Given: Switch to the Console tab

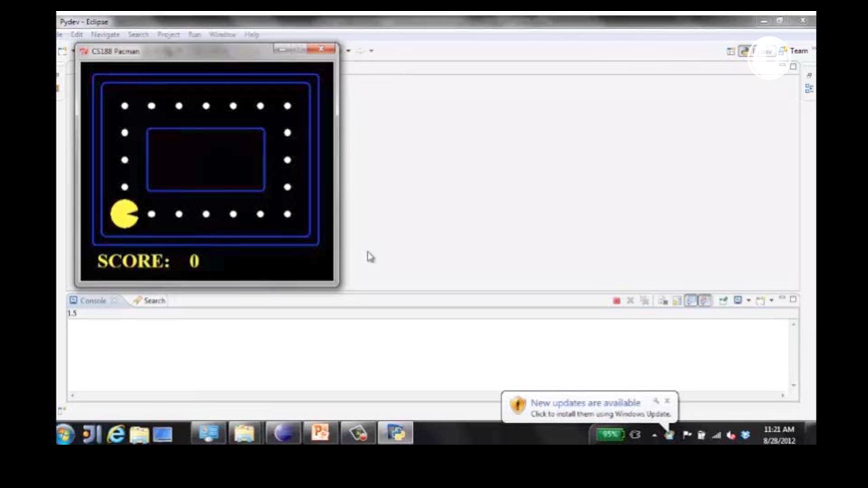Looking at the screenshot, I should pyautogui.click(x=93, y=300).
